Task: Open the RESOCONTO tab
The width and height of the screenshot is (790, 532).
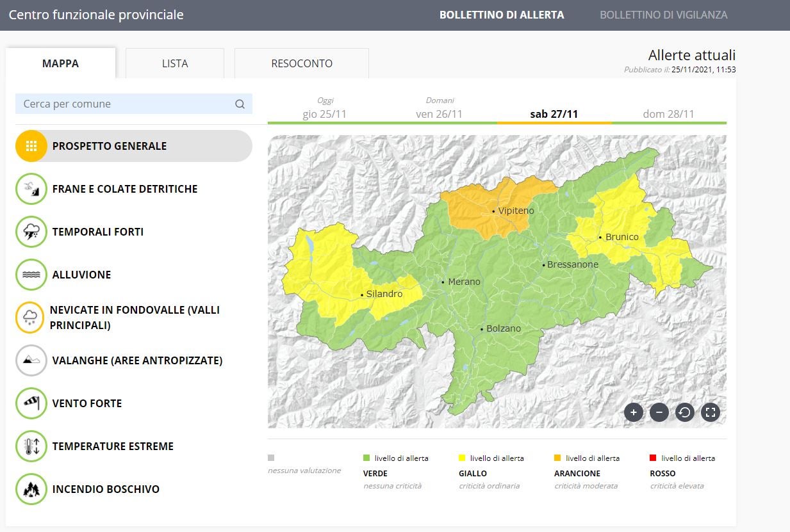Action: tap(302, 63)
